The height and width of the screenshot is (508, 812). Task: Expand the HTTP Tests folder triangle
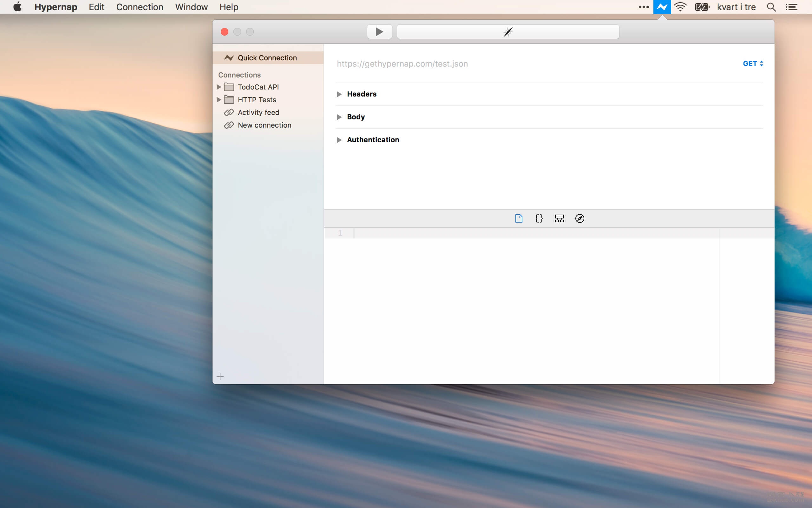click(219, 100)
